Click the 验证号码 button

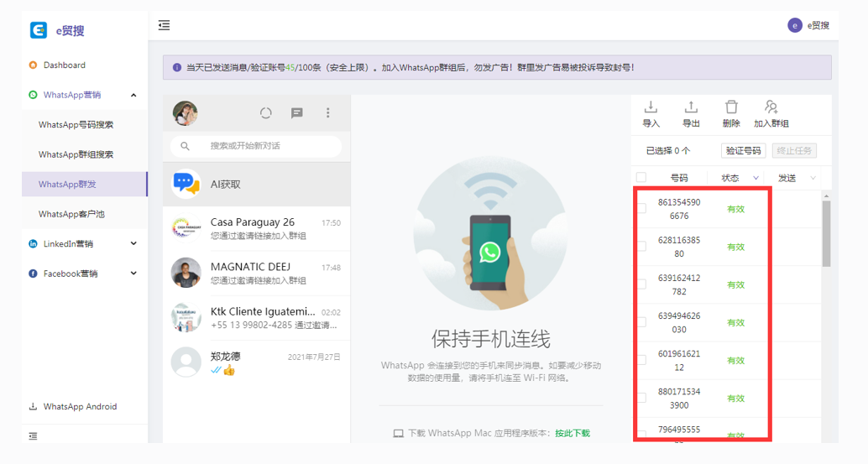(744, 150)
